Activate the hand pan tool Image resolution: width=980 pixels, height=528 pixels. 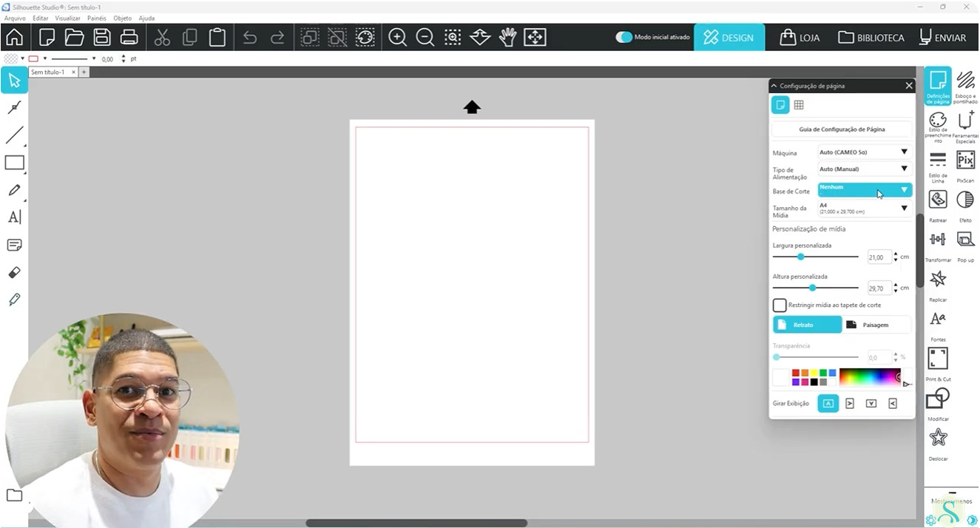[x=507, y=37]
